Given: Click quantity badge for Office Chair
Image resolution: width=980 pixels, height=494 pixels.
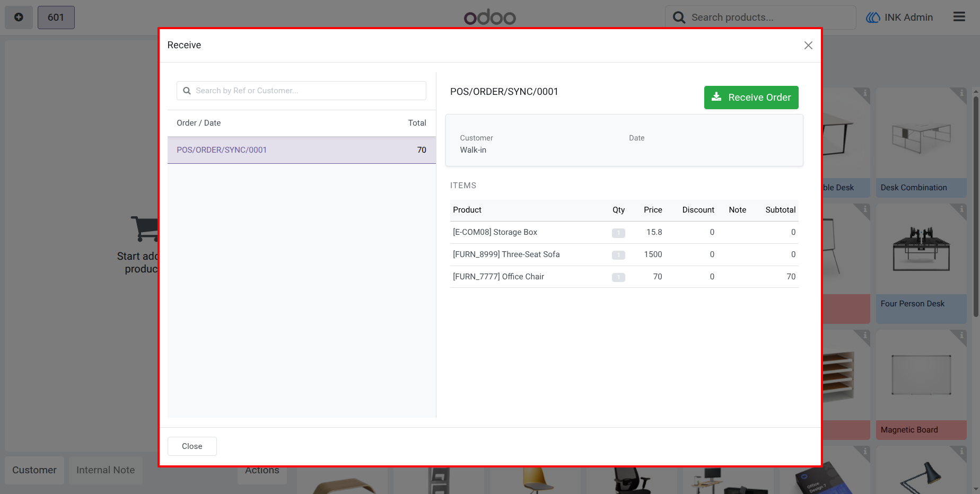Looking at the screenshot, I should (618, 277).
